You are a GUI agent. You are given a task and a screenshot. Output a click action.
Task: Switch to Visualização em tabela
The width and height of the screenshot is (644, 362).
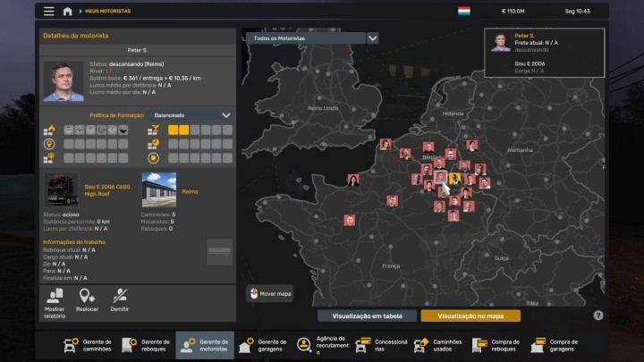click(367, 316)
